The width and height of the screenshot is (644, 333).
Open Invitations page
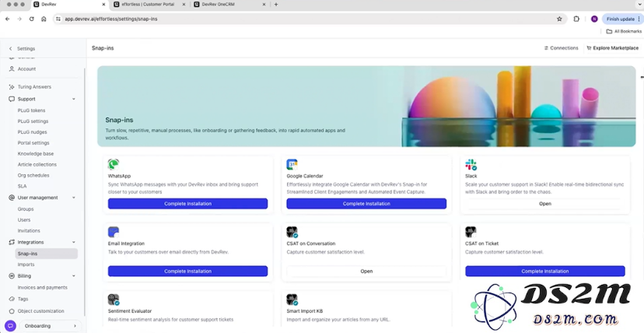tap(29, 231)
